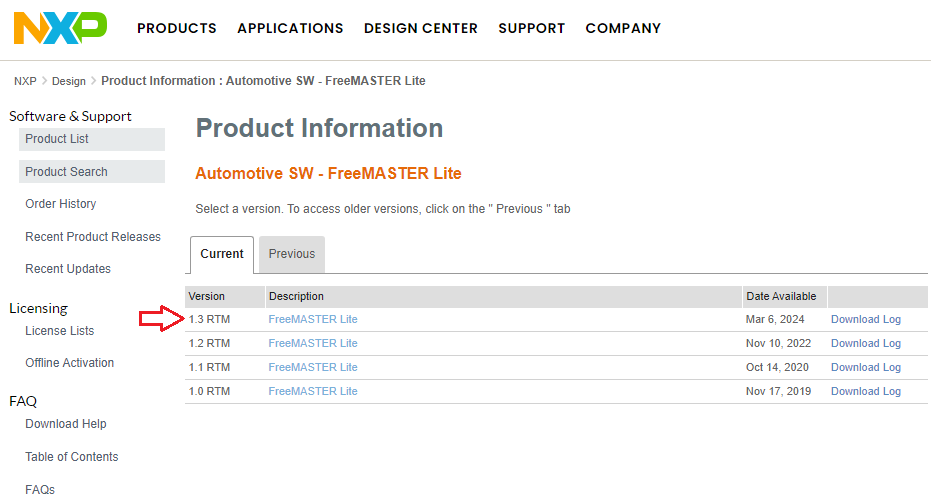The height and width of the screenshot is (502, 931).
Task: Click the NXP logo
Action: [x=59, y=28]
